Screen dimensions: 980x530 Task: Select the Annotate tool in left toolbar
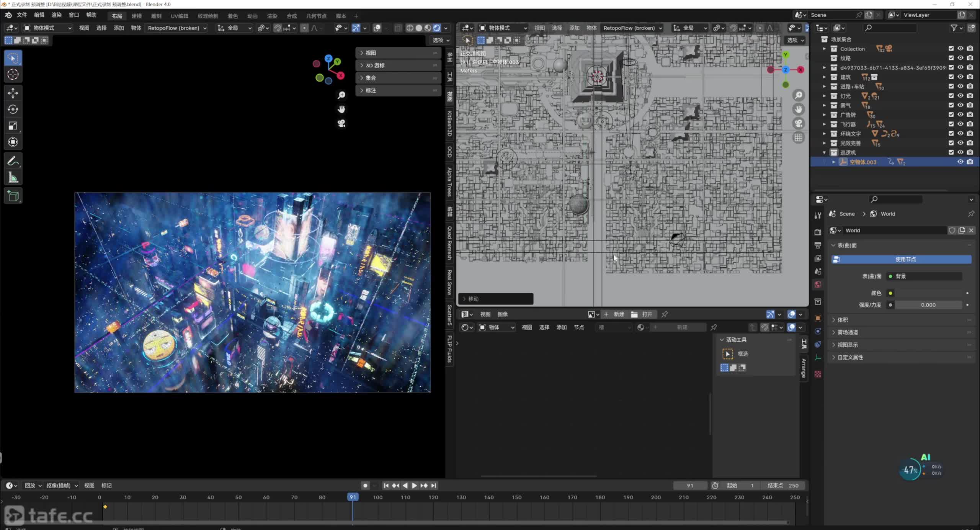13,161
